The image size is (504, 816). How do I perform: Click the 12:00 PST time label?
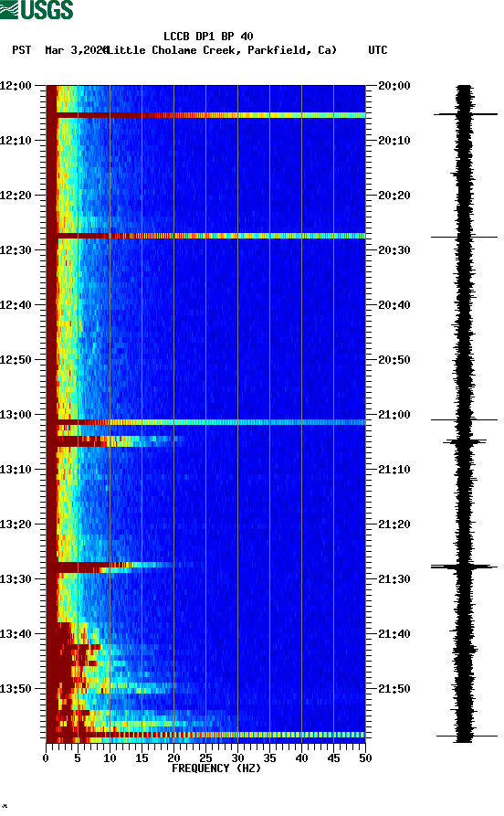[x=16, y=85]
